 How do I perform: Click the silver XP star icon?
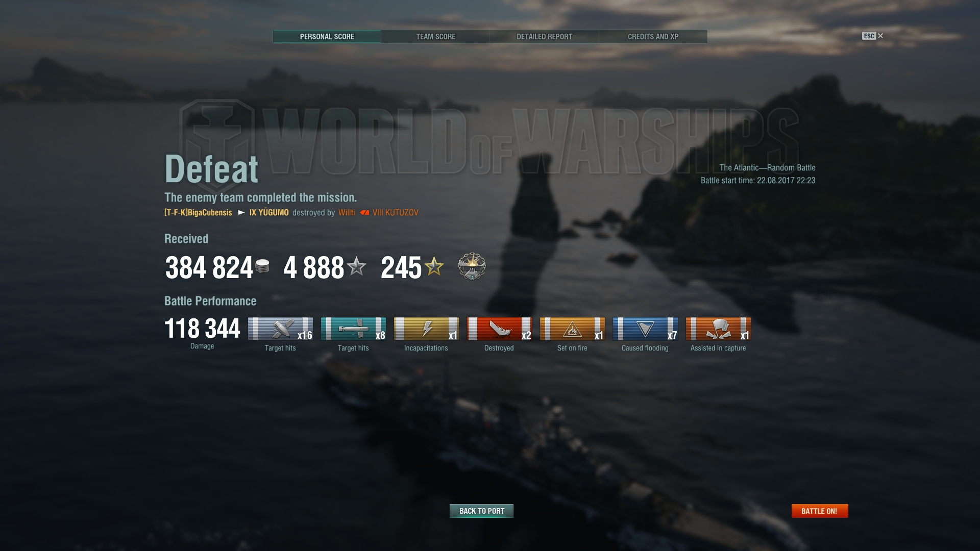[x=356, y=266]
